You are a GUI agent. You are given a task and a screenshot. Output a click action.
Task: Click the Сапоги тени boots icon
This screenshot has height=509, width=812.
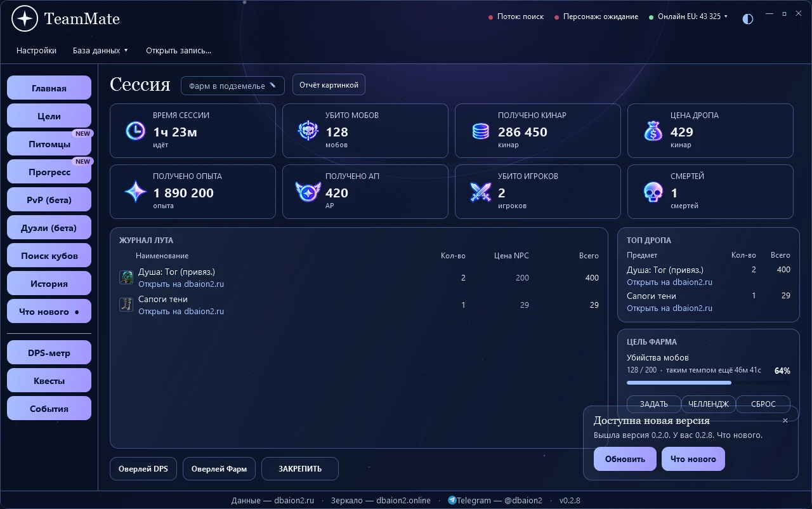[126, 305]
